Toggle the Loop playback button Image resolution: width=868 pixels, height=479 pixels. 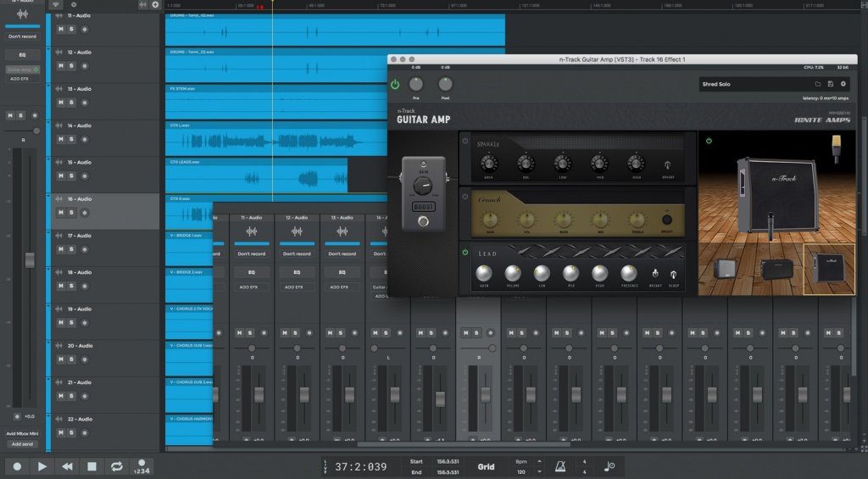[x=117, y=466]
